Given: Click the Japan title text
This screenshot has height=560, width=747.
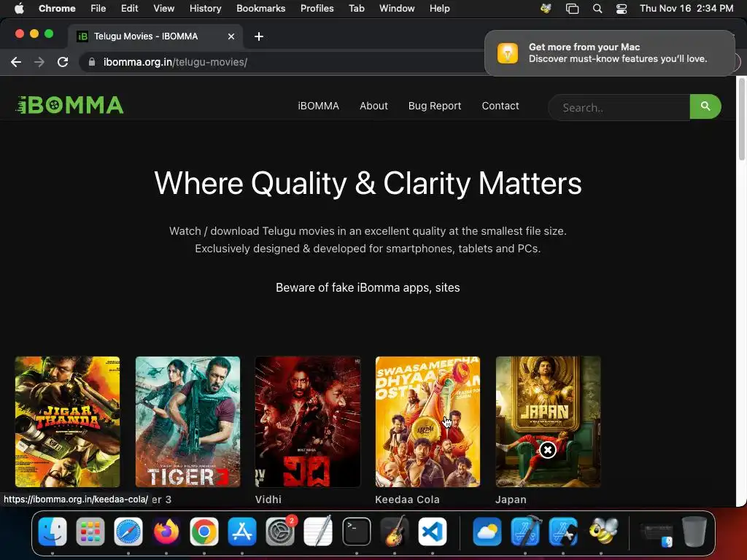Looking at the screenshot, I should point(511,499).
